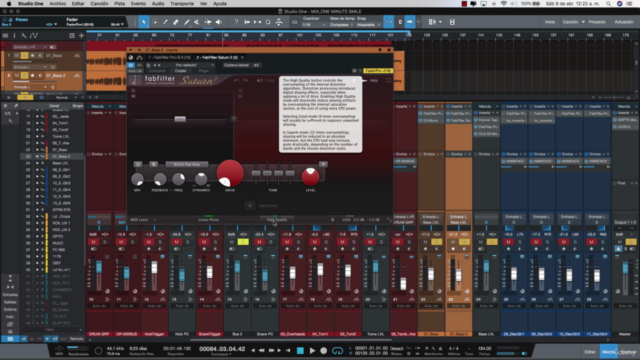Open the Transporte menu
This screenshot has width=640, height=360.
[182, 4]
